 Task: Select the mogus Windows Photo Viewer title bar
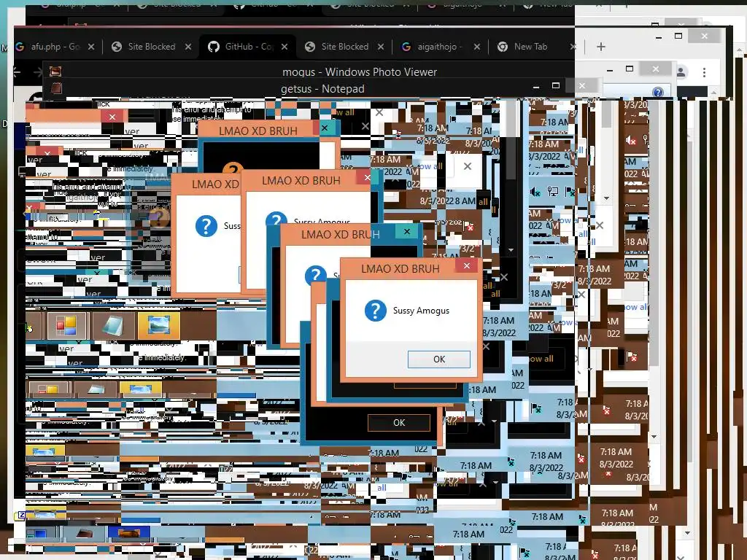pyautogui.click(x=359, y=72)
